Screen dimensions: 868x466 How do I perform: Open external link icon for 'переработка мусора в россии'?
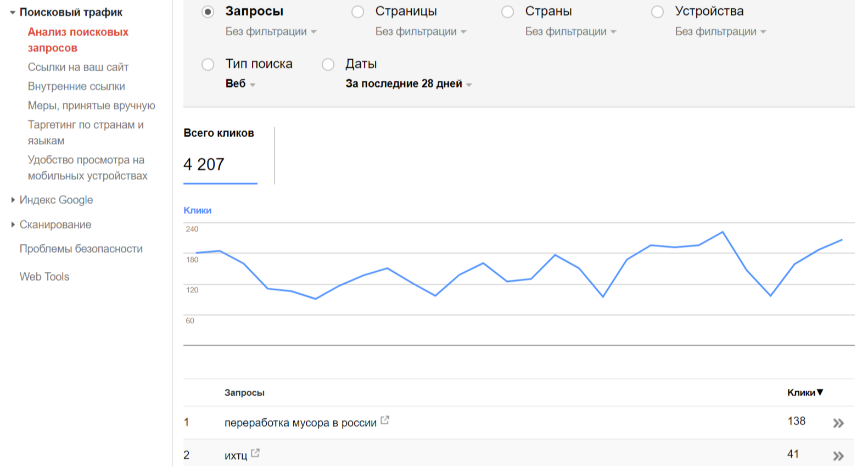click(x=385, y=420)
